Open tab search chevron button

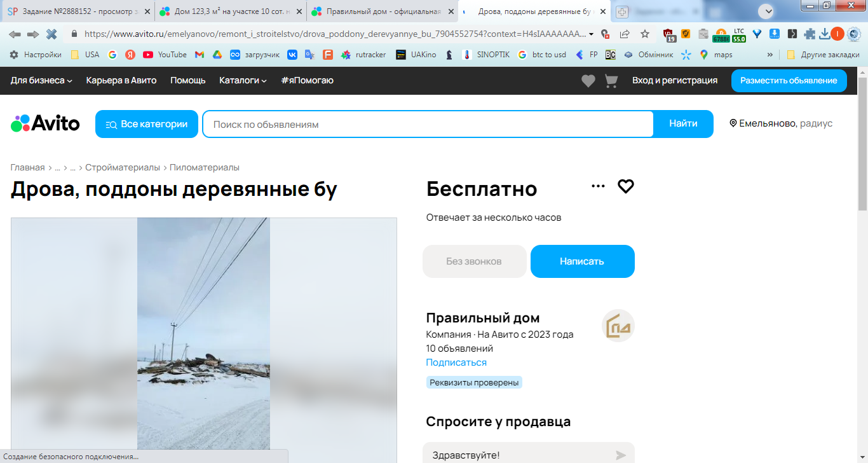767,10
